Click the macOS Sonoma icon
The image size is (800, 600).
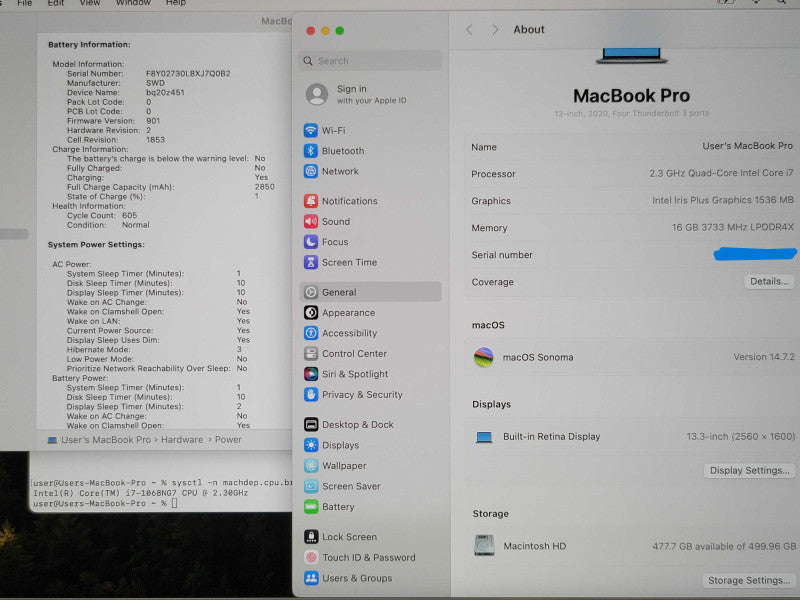tap(483, 357)
